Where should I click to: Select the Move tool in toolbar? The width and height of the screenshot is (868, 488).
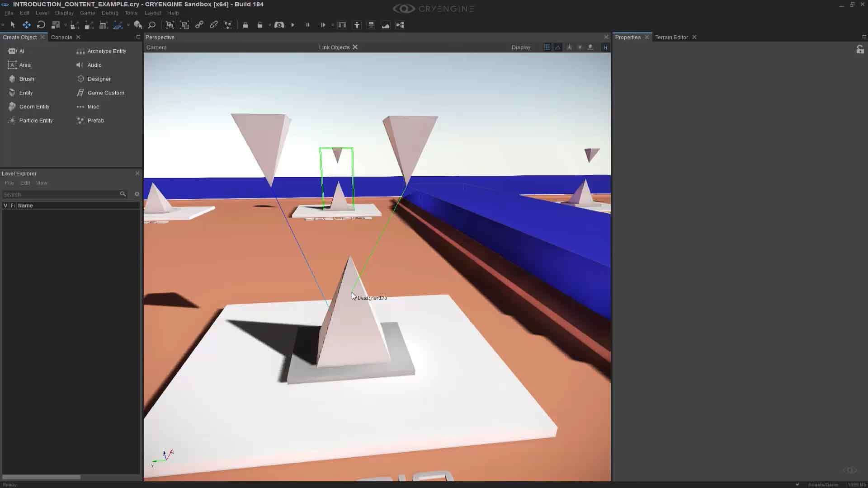[x=27, y=25]
